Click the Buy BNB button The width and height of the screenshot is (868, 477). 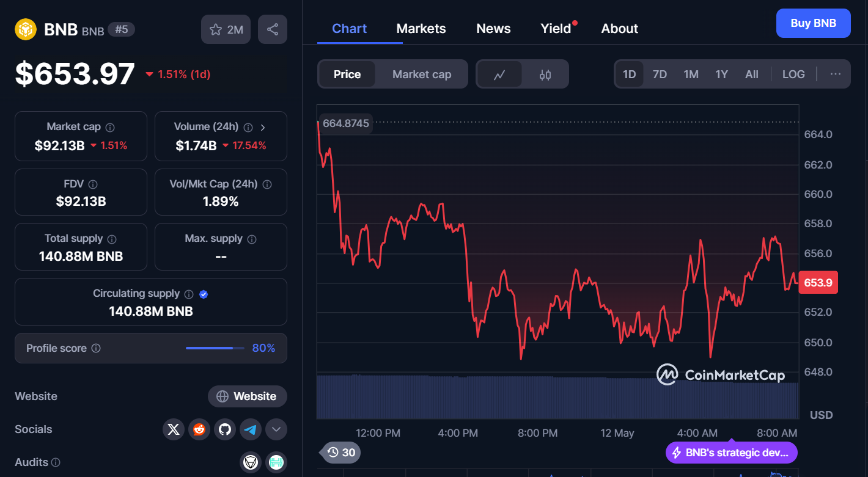813,23
